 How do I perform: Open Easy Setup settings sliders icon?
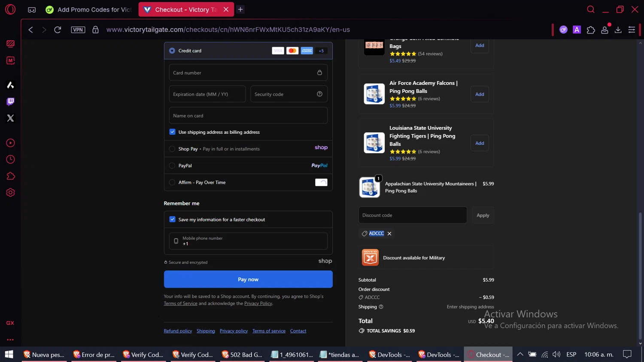[x=632, y=30]
